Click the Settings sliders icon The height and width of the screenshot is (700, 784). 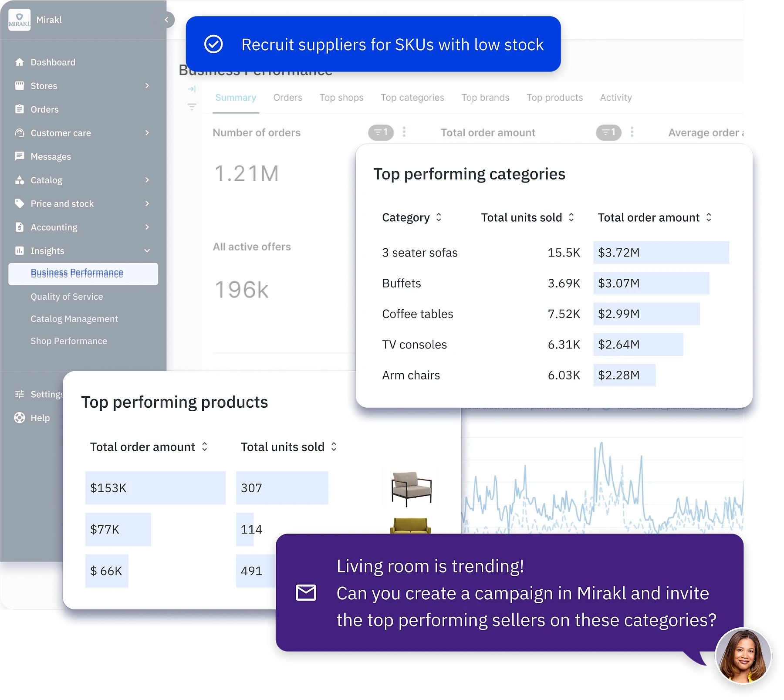[19, 394]
